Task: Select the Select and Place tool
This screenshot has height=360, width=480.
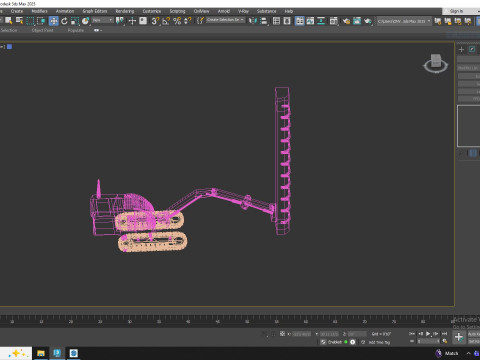Action: tap(86, 21)
